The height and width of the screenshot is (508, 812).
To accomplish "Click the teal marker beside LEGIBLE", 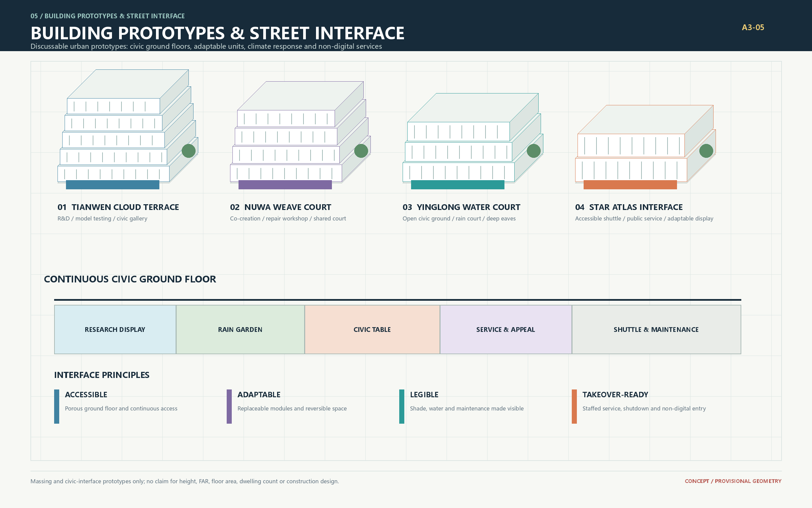I will coord(402,406).
